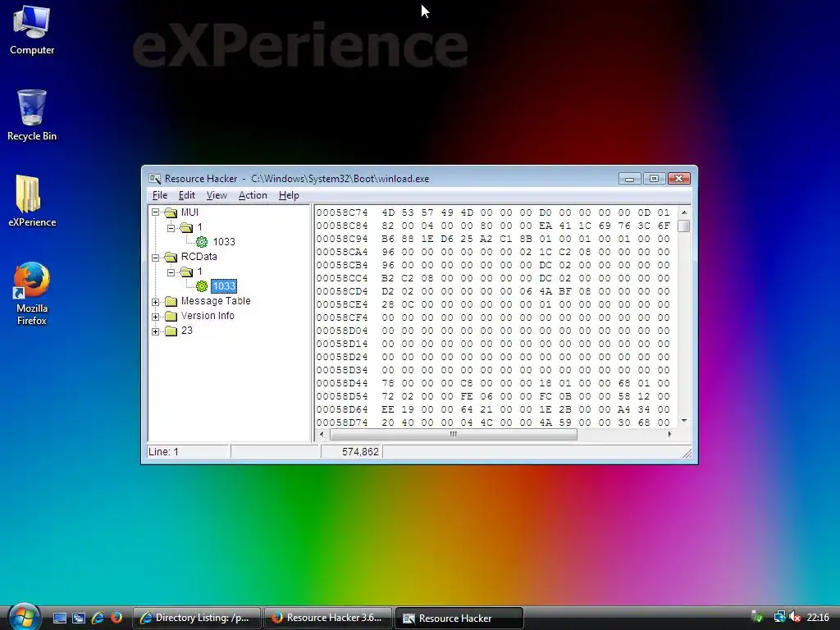The image size is (840, 630).
Task: Click the window resize grip
Action: [x=687, y=453]
